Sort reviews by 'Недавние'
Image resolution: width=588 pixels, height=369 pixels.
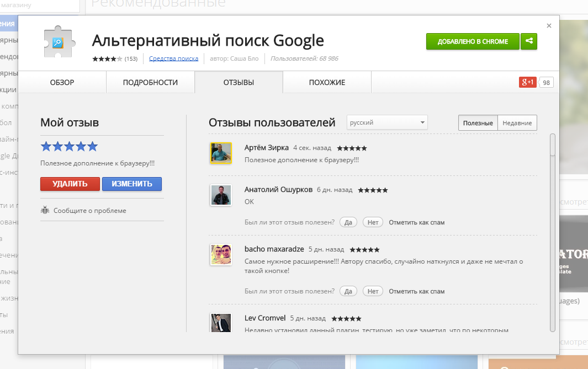coord(517,123)
